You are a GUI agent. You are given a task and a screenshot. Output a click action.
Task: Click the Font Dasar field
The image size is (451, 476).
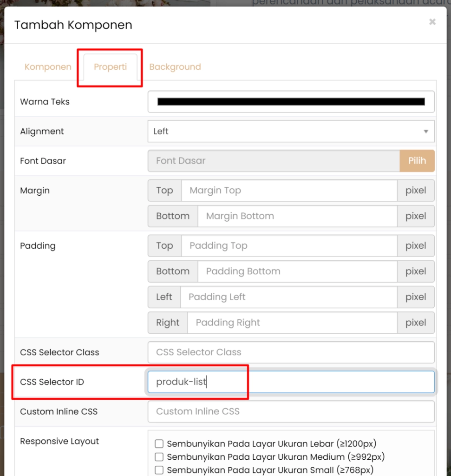click(274, 161)
